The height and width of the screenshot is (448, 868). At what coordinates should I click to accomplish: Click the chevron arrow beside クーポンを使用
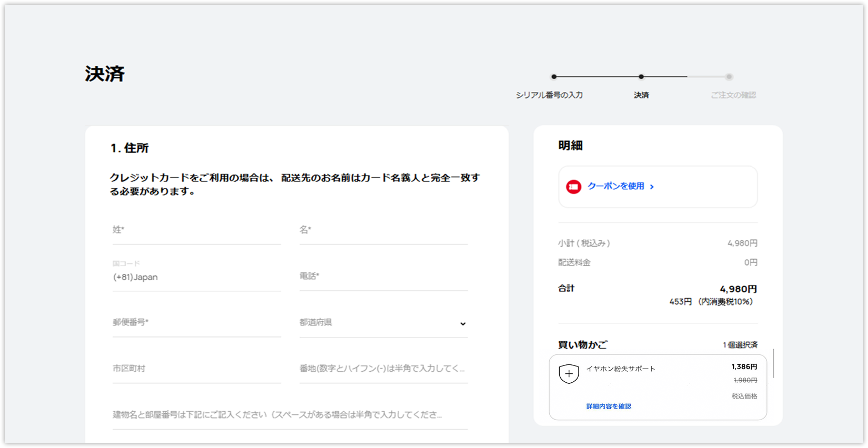[x=652, y=187]
